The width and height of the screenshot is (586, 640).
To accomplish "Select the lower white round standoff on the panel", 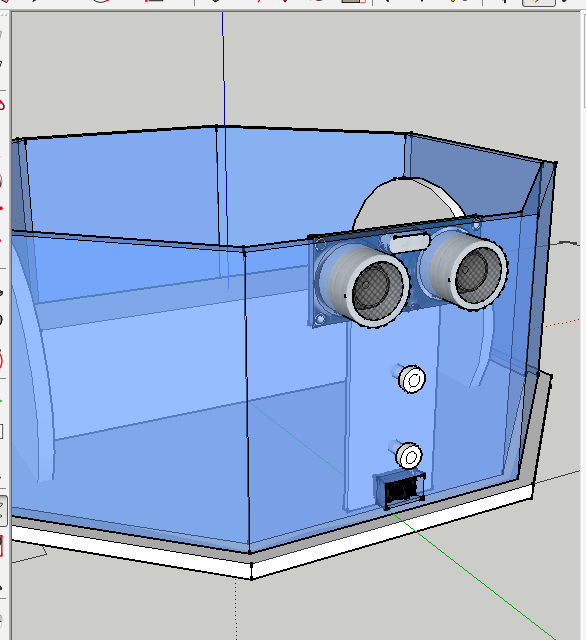I will (x=408, y=455).
